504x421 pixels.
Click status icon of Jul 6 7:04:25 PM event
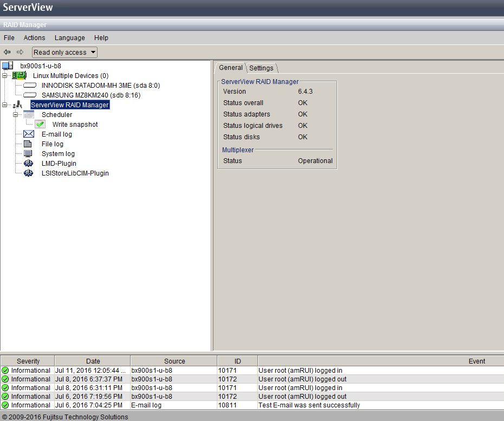(5, 405)
